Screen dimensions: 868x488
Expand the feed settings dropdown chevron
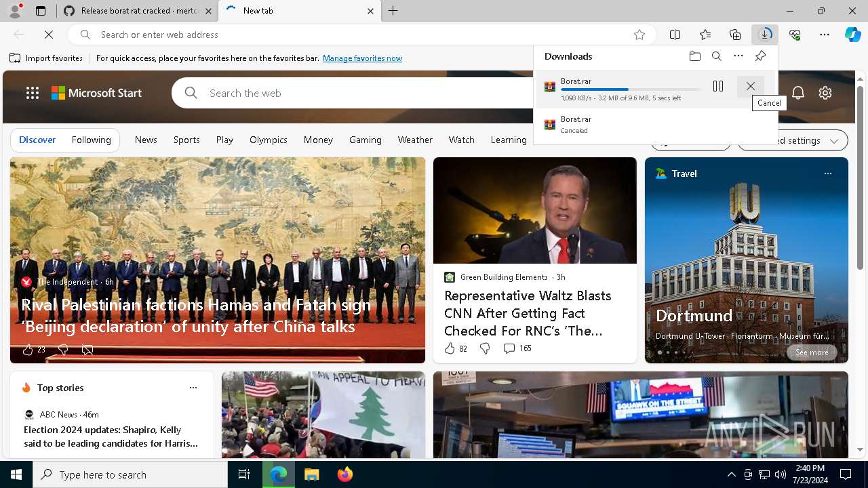[x=834, y=140]
